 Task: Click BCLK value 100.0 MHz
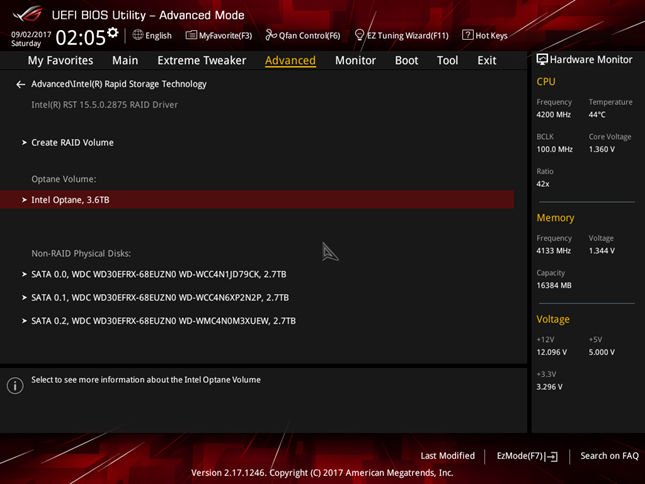[555, 149]
